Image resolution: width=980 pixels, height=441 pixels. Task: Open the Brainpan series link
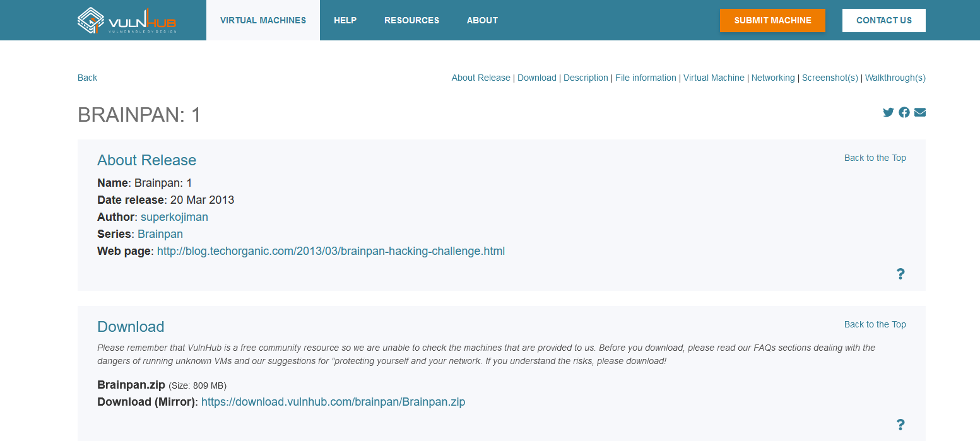pos(160,234)
